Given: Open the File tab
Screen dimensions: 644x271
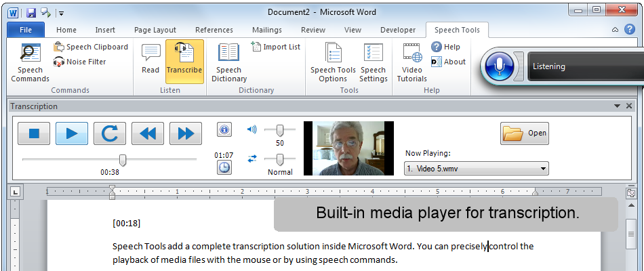Looking at the screenshot, I should click(26, 30).
